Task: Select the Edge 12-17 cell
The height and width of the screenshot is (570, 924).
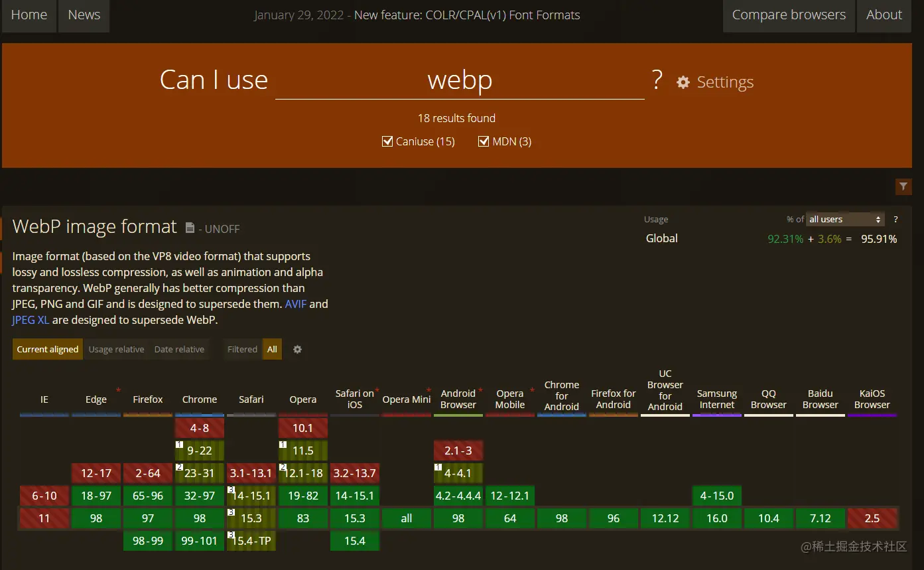Action: (x=96, y=473)
